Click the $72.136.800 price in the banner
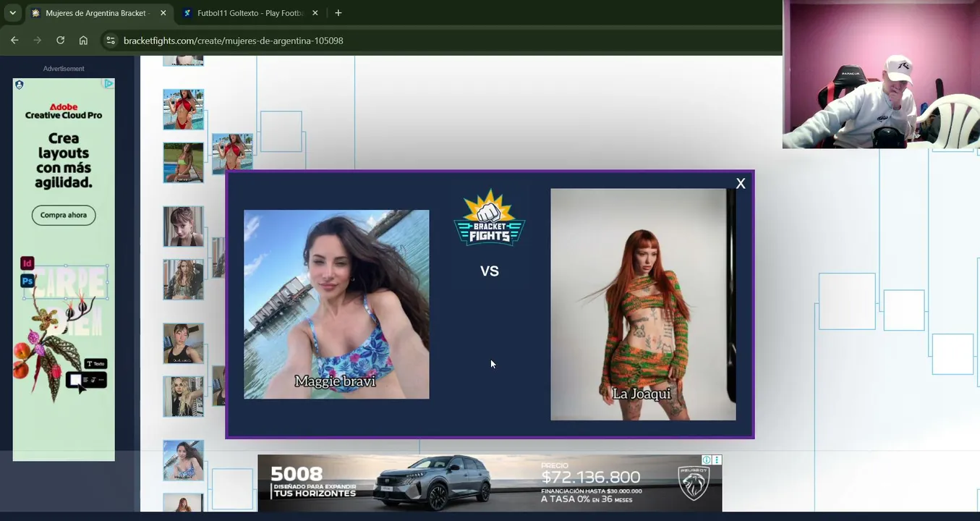 [x=591, y=477]
